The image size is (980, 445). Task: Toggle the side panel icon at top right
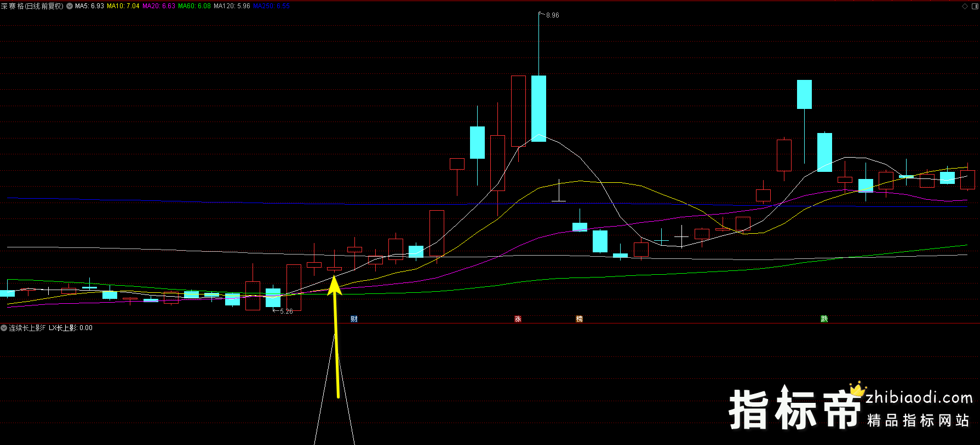pyautogui.click(x=975, y=6)
